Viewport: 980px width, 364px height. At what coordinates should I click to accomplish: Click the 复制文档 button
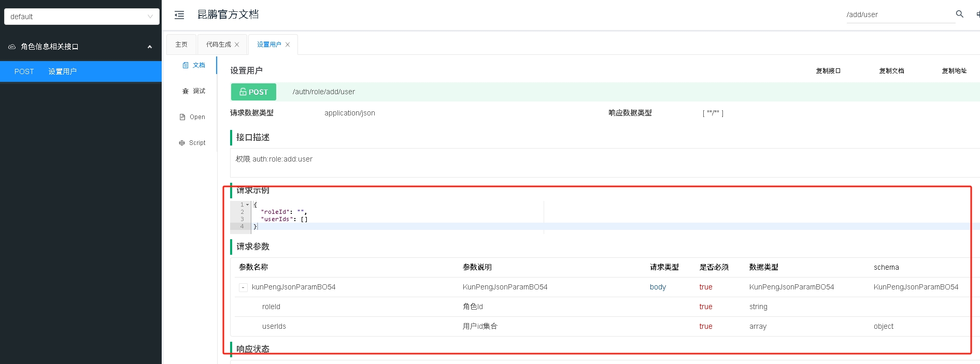point(891,71)
